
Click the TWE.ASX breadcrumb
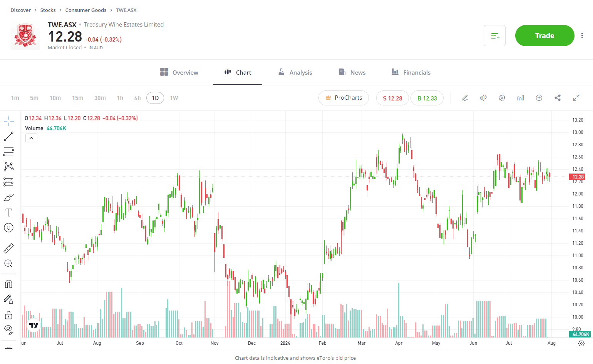point(126,10)
